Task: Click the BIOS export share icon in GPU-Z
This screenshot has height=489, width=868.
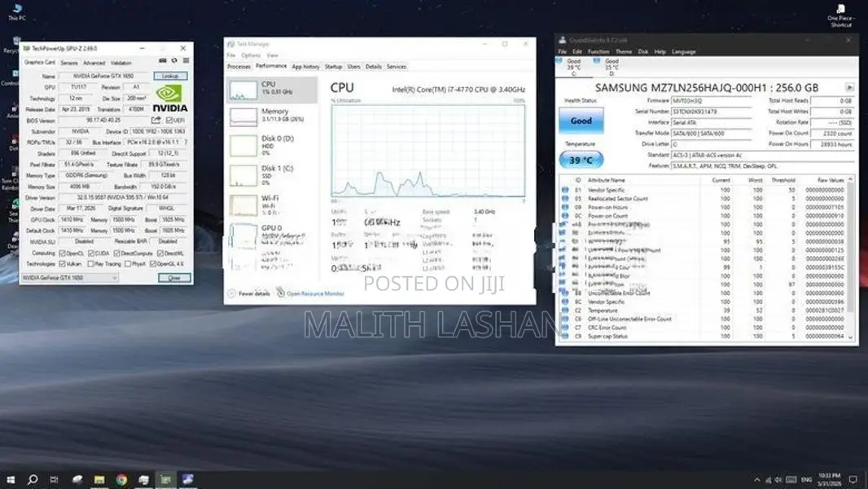Action: coord(156,120)
